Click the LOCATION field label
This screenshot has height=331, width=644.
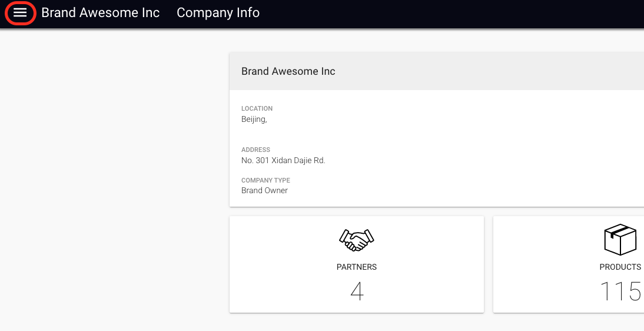click(257, 108)
